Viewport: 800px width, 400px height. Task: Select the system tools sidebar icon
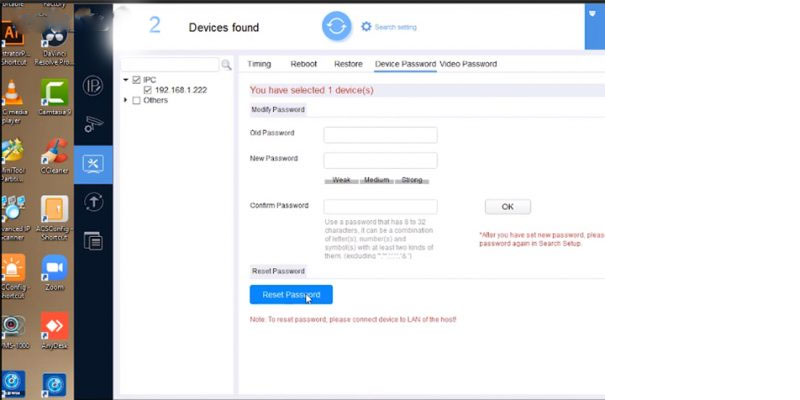click(93, 164)
